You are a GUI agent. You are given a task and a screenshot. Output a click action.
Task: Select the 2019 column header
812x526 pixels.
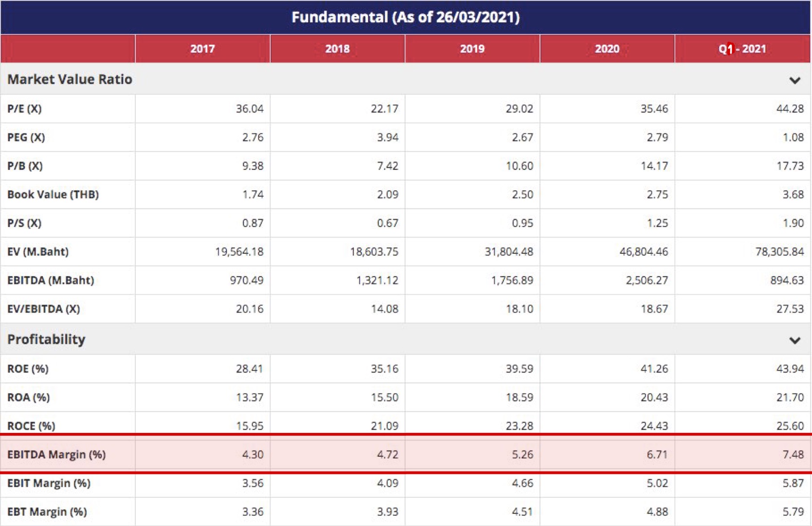[x=472, y=49]
